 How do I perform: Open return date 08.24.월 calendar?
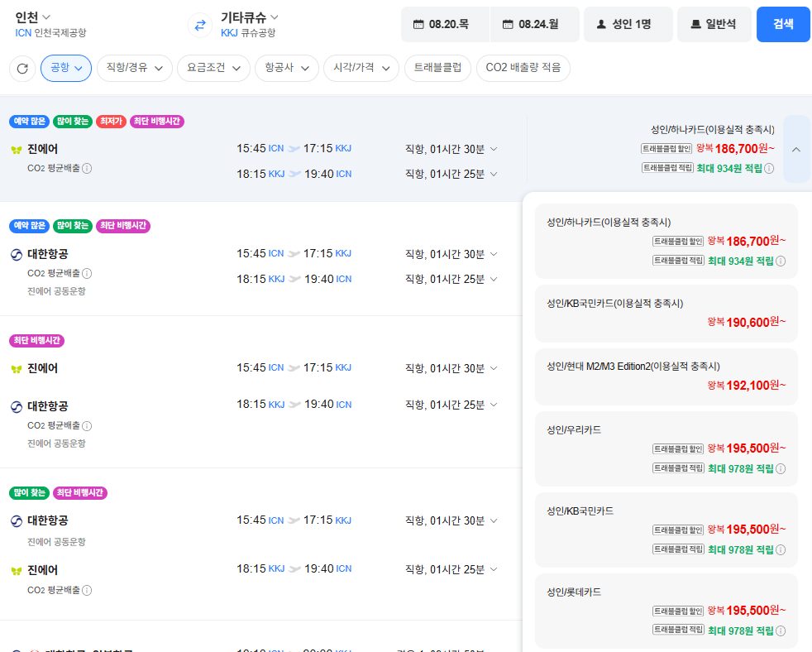pos(534,24)
